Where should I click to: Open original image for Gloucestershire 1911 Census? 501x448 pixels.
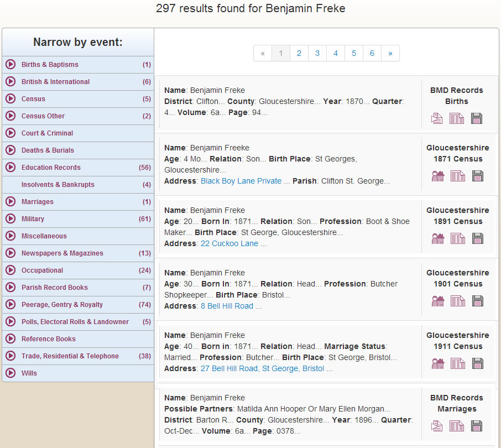tap(458, 363)
